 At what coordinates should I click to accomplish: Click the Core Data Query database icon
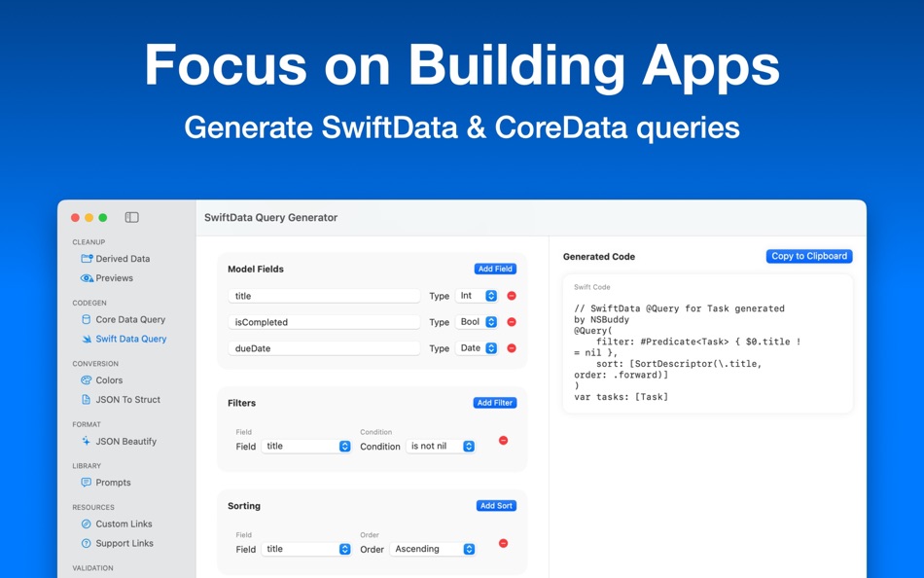coord(86,319)
